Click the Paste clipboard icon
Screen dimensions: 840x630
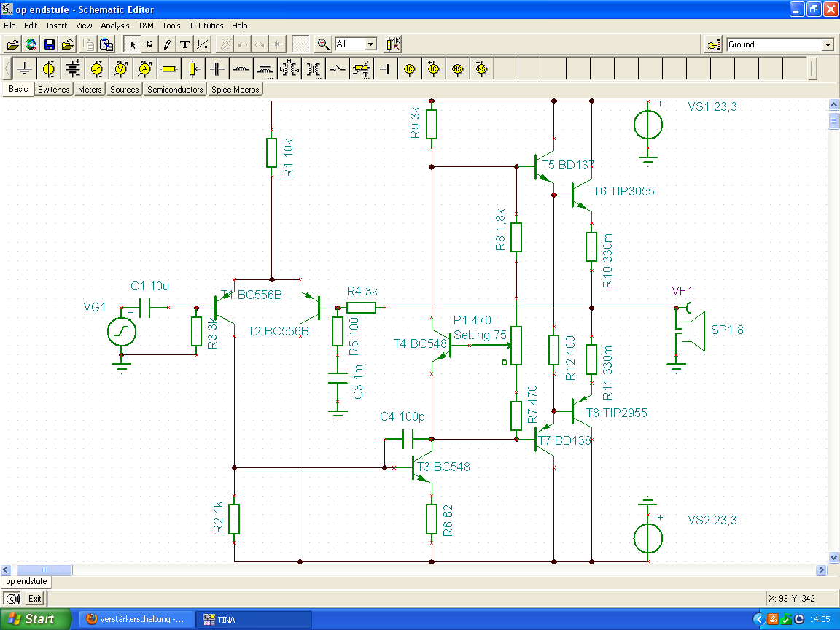click(x=106, y=44)
